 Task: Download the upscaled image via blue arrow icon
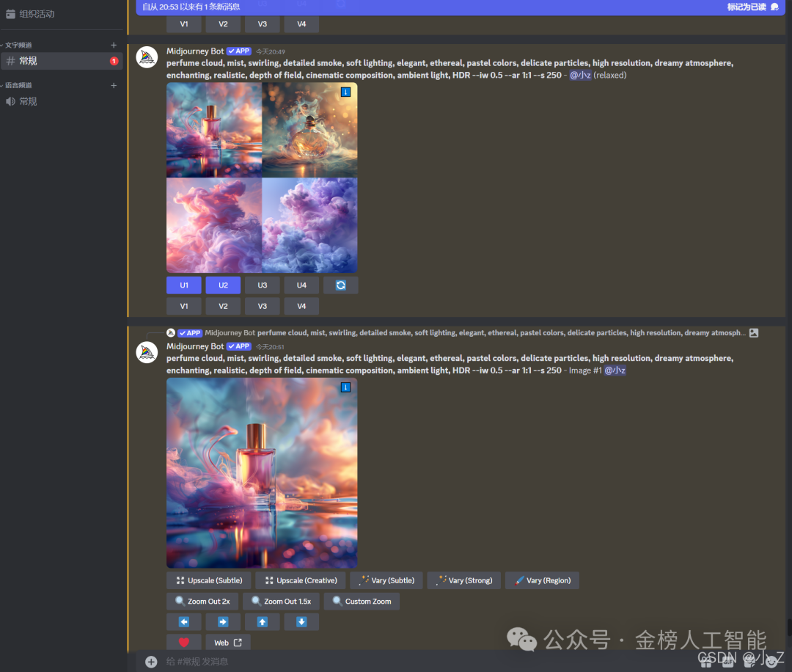point(345,387)
